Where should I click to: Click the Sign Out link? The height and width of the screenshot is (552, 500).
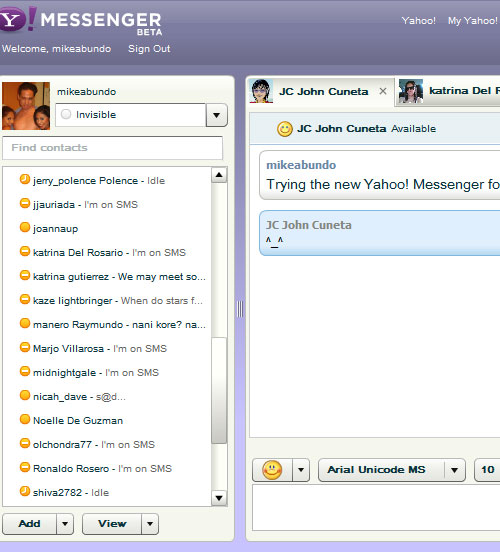pos(149,49)
